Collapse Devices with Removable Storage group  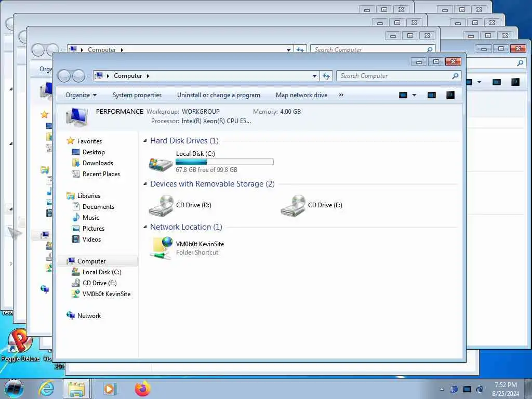[x=145, y=183]
